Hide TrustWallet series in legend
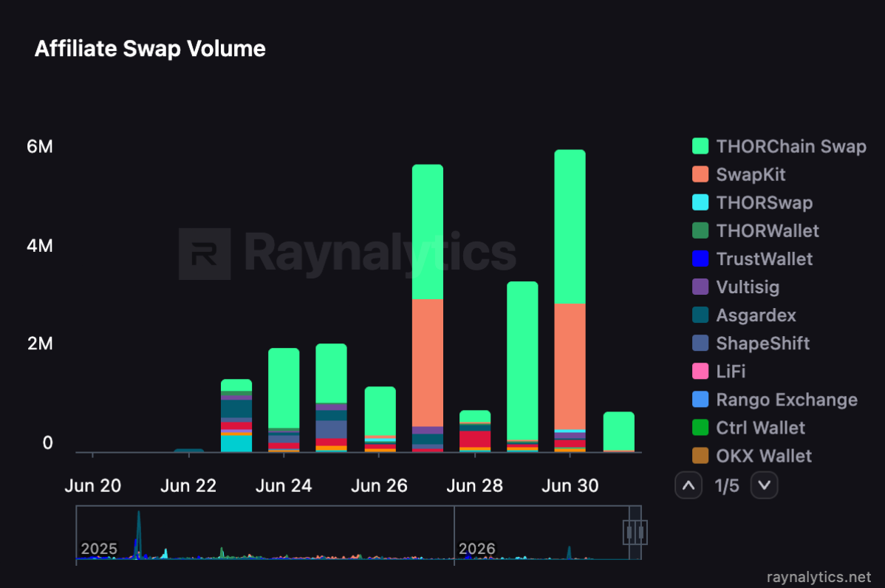The image size is (885, 588). (x=752, y=259)
